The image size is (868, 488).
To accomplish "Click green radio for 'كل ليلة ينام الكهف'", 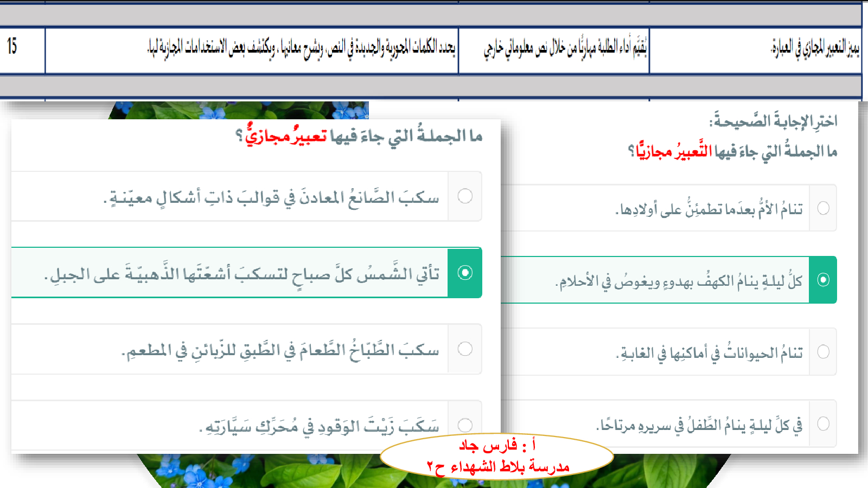I will [x=823, y=280].
